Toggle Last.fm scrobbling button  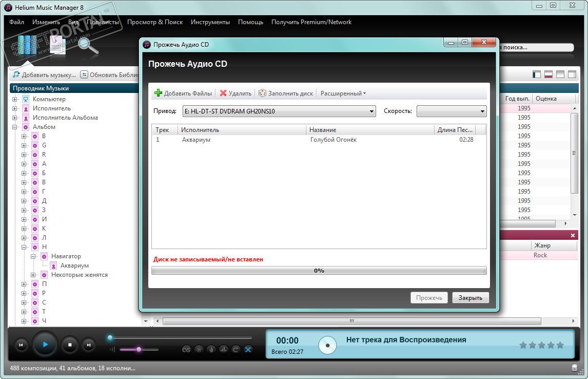click(x=186, y=350)
